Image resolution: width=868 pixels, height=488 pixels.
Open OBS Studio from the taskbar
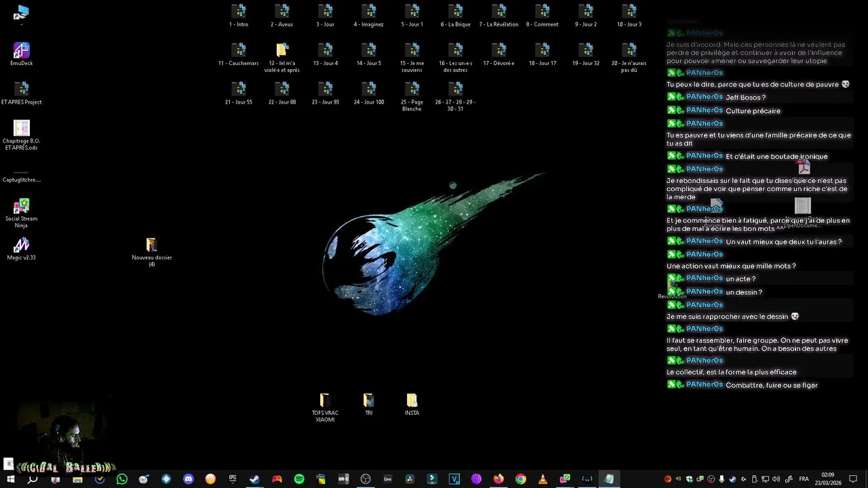click(x=366, y=479)
